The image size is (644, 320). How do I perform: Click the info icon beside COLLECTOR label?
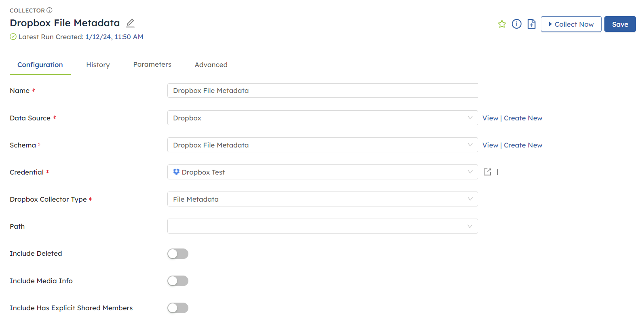point(49,10)
